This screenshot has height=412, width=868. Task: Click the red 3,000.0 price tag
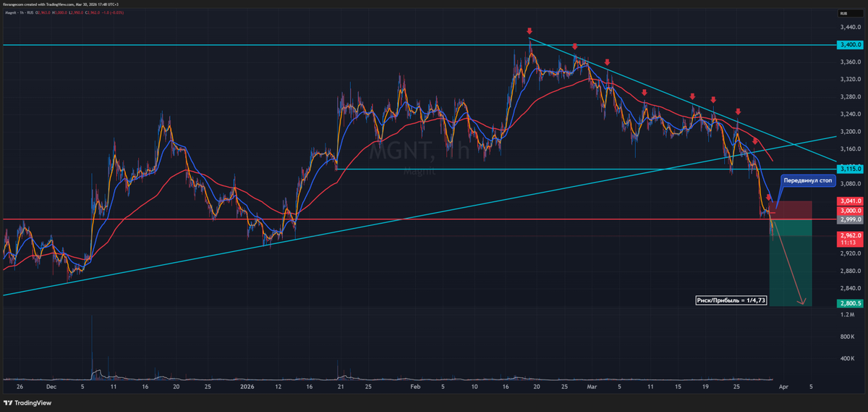click(x=848, y=209)
